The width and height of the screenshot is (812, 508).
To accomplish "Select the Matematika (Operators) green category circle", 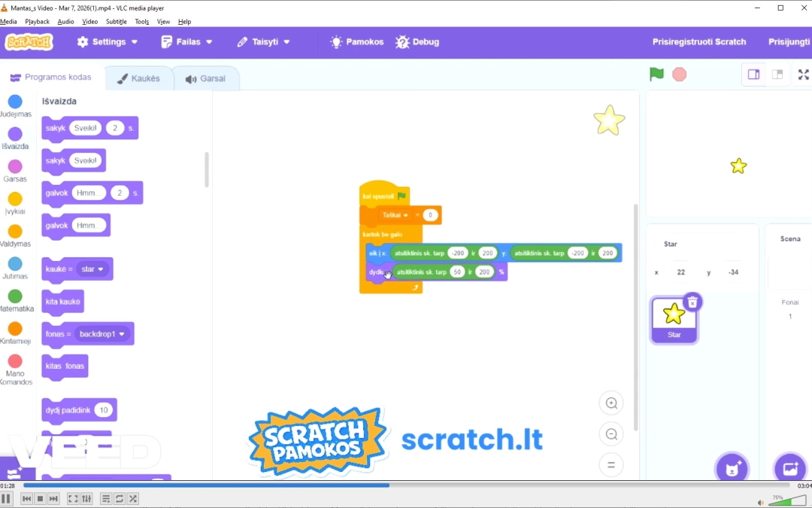I will point(15,296).
